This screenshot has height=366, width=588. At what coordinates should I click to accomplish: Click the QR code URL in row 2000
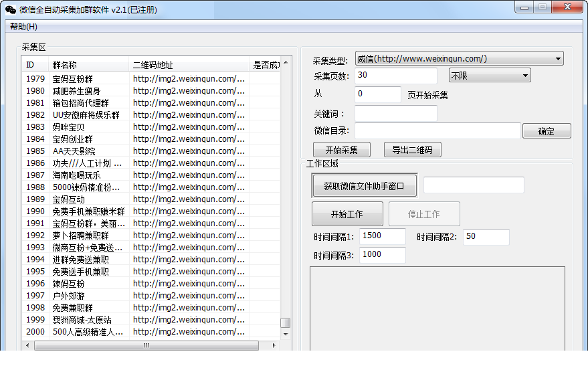(x=189, y=331)
